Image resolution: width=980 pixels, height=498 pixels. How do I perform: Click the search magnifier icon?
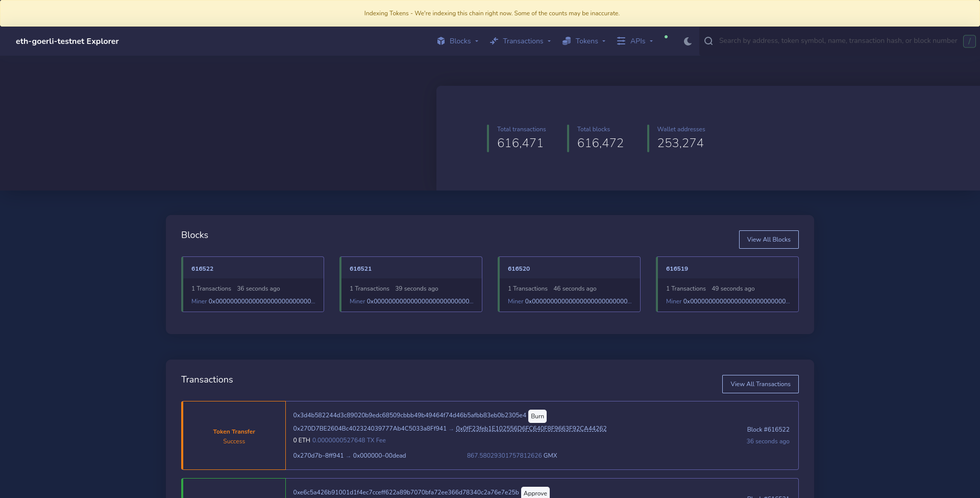click(x=708, y=41)
